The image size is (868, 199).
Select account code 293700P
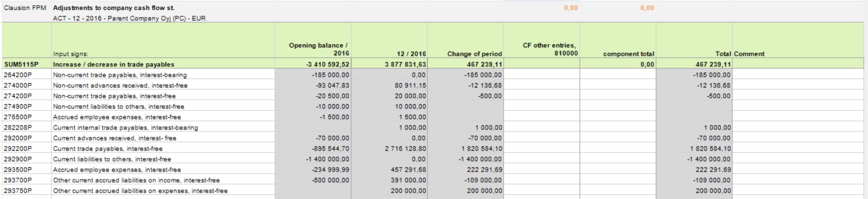click(18, 180)
